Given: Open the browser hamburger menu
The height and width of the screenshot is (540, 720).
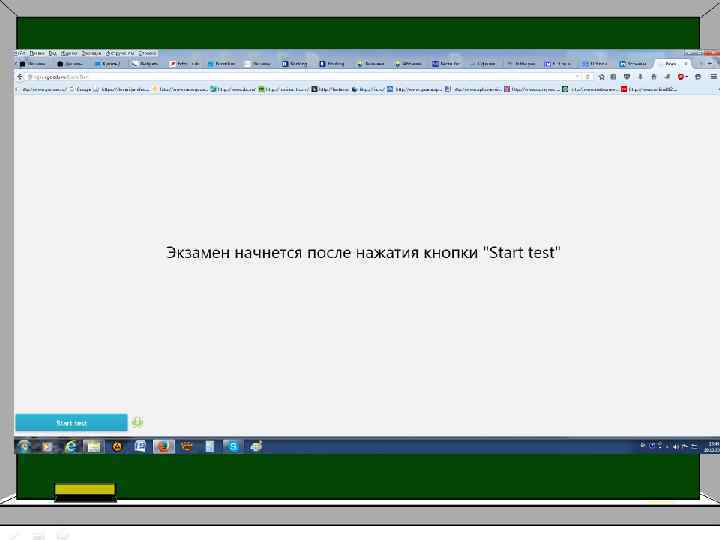Looking at the screenshot, I should [714, 77].
